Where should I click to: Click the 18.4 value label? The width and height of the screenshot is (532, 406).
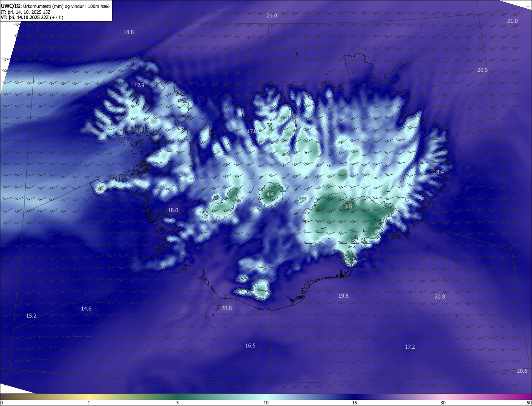(439, 172)
